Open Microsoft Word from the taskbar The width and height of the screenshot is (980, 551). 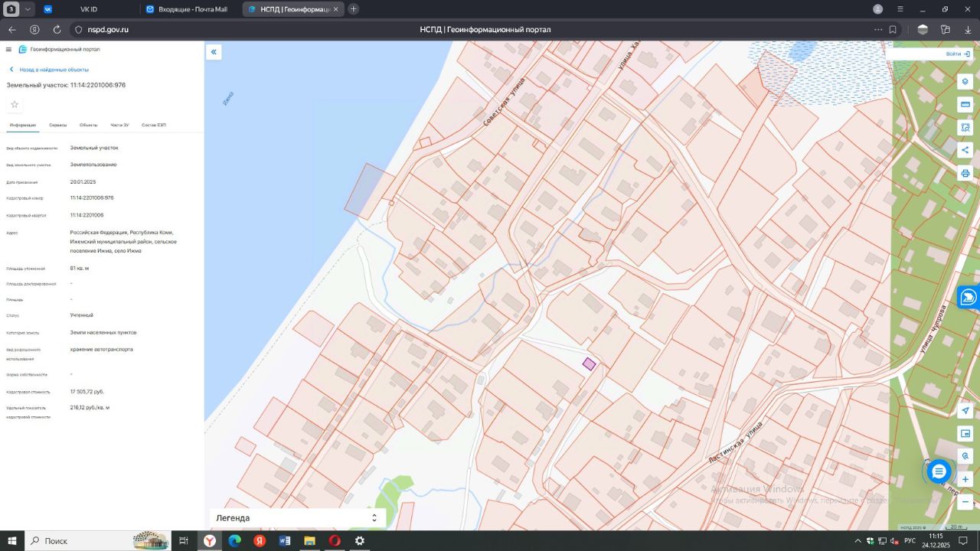285,541
